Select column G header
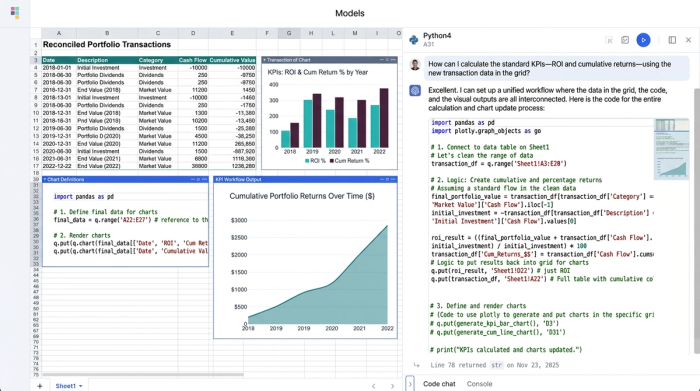The height and width of the screenshot is (391, 700). pos(289,33)
